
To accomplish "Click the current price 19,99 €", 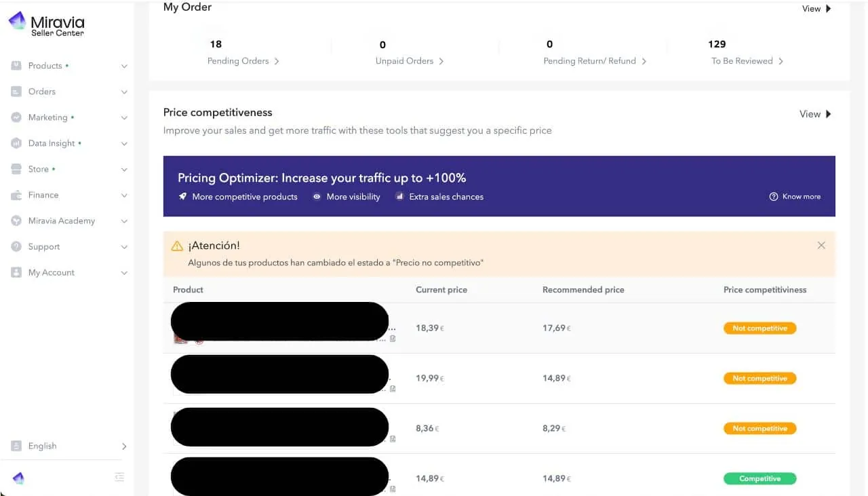I will click(430, 379).
